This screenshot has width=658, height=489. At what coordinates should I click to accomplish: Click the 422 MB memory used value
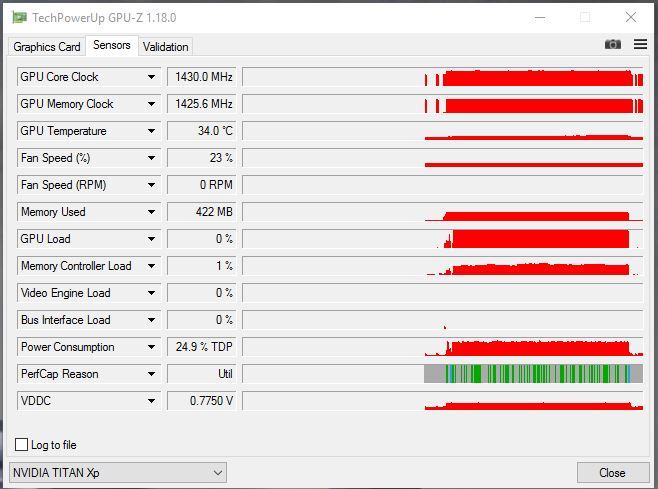(201, 212)
